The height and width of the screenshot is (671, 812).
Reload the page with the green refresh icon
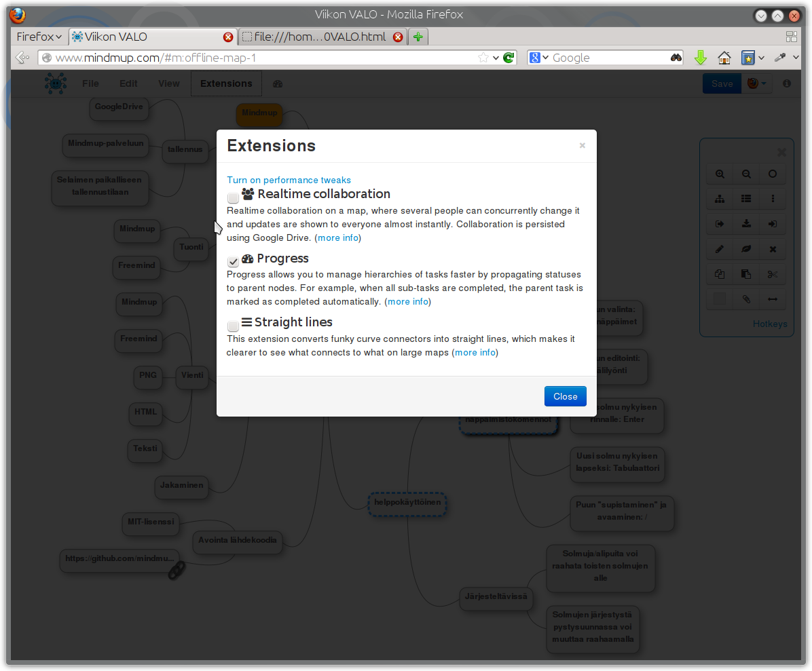509,58
